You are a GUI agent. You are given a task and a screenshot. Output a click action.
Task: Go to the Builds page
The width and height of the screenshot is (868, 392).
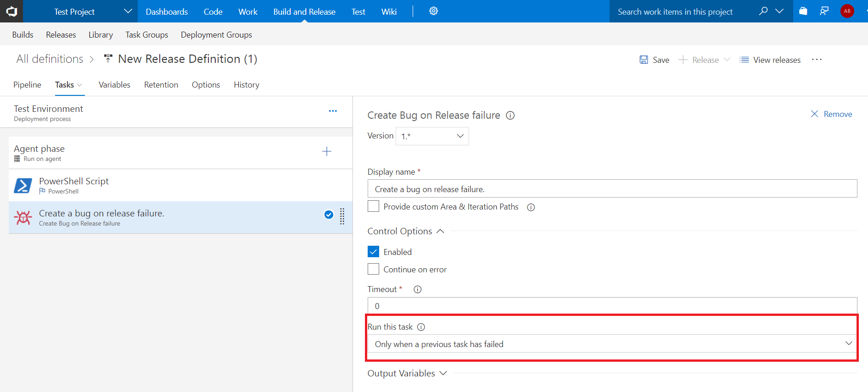[22, 35]
